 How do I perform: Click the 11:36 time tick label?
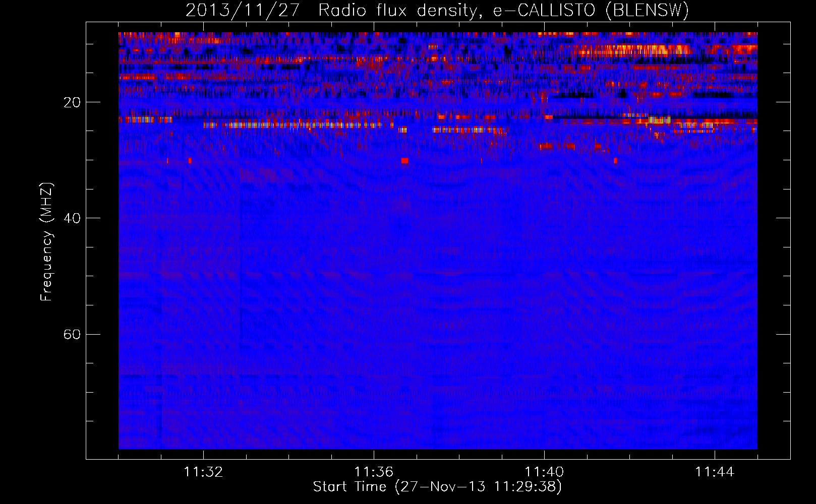tap(374, 472)
